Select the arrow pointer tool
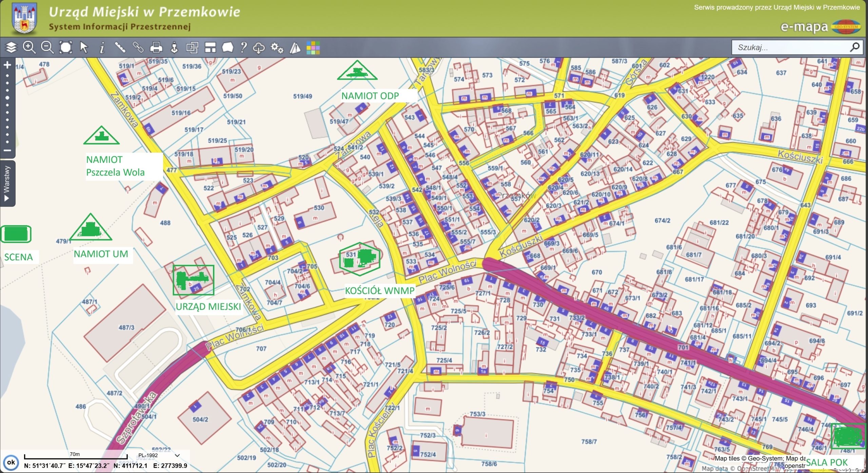868x473 pixels. pos(84,47)
